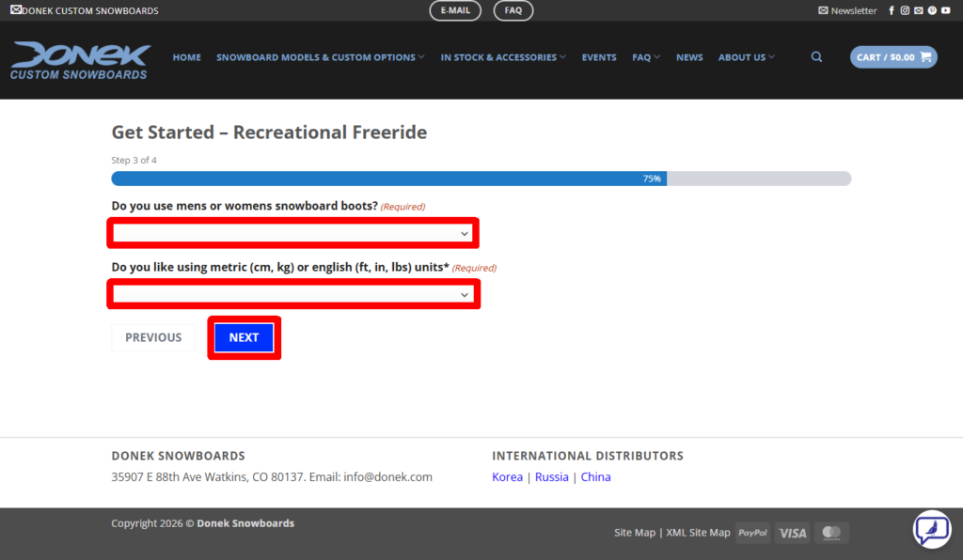Image resolution: width=963 pixels, height=560 pixels.
Task: Open the News menu item
Action: pos(689,57)
